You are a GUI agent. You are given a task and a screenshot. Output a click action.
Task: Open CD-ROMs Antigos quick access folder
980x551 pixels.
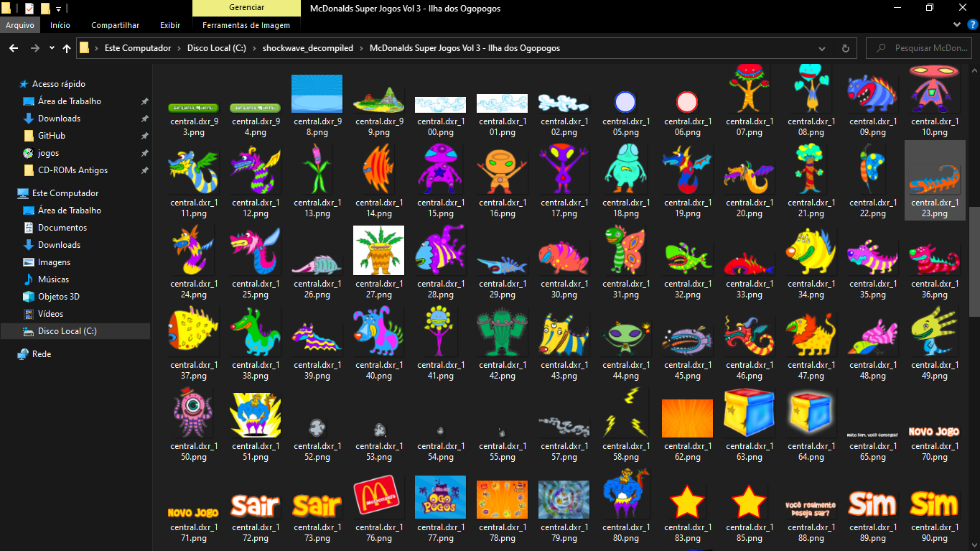coord(73,170)
